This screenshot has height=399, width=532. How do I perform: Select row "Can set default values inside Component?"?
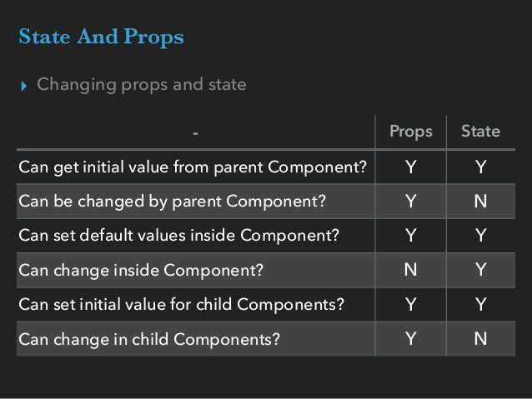178,236
